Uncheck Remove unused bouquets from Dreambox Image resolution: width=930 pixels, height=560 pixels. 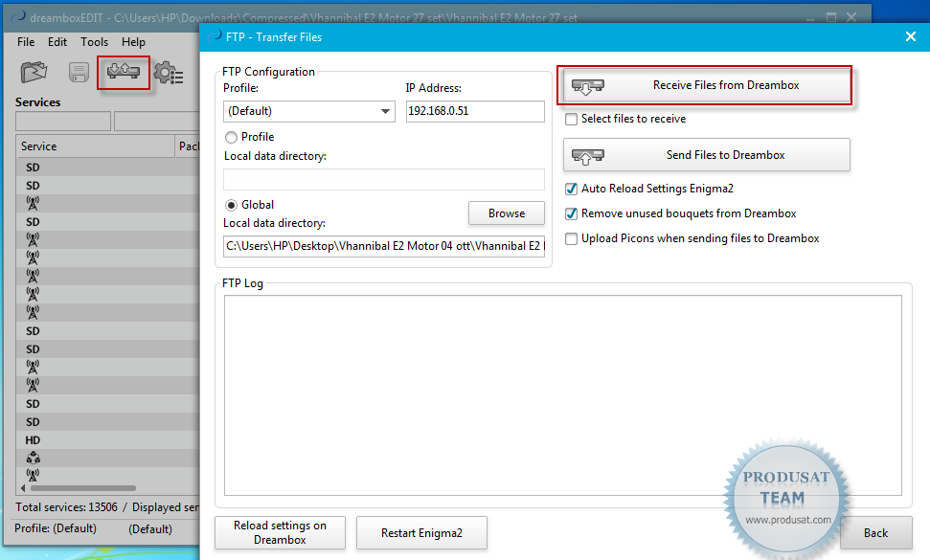point(571,213)
